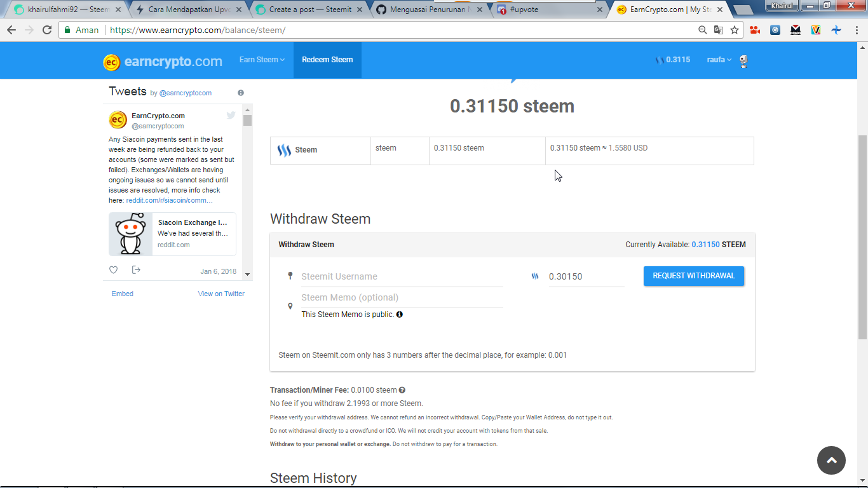
Task: Click the info icon beside Steem Memo is public
Action: 399,314
